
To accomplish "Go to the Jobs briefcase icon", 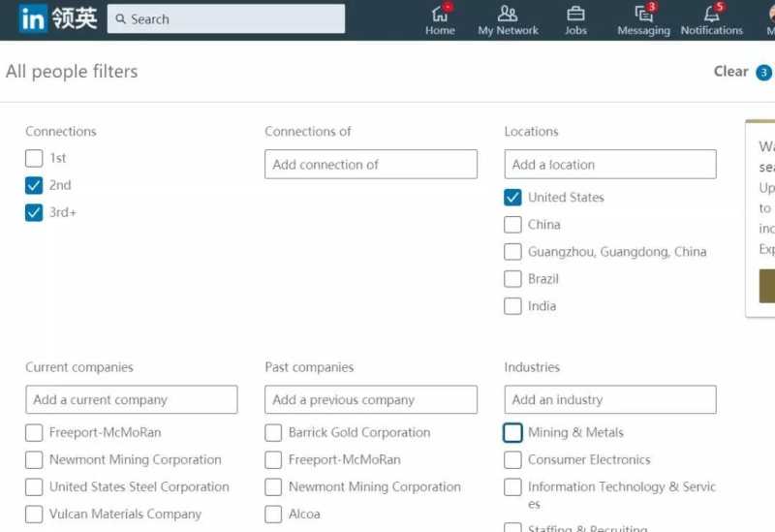I will pos(575,14).
